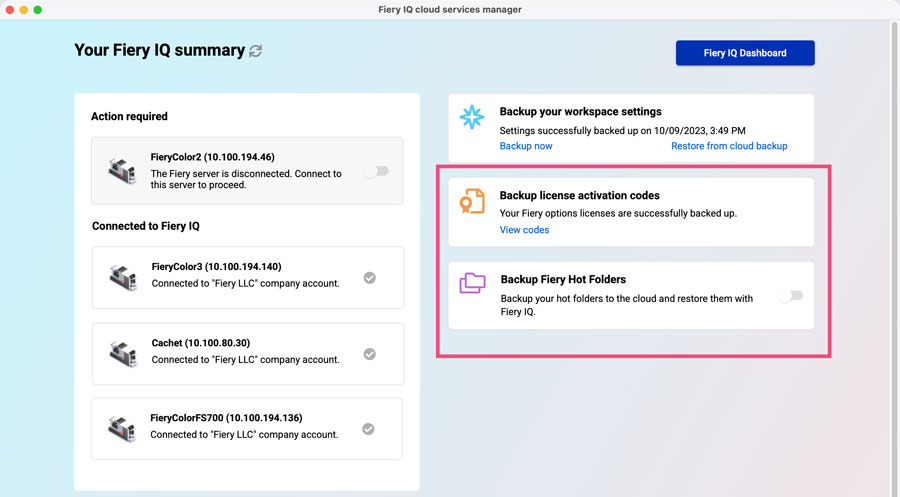Click the green maximize window button
The width and height of the screenshot is (900, 497).
(x=38, y=9)
